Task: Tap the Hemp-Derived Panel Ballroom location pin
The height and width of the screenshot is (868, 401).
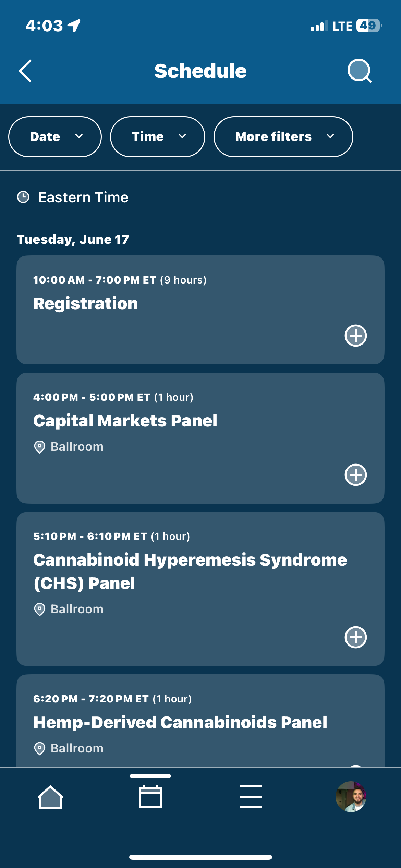Action: (x=40, y=748)
